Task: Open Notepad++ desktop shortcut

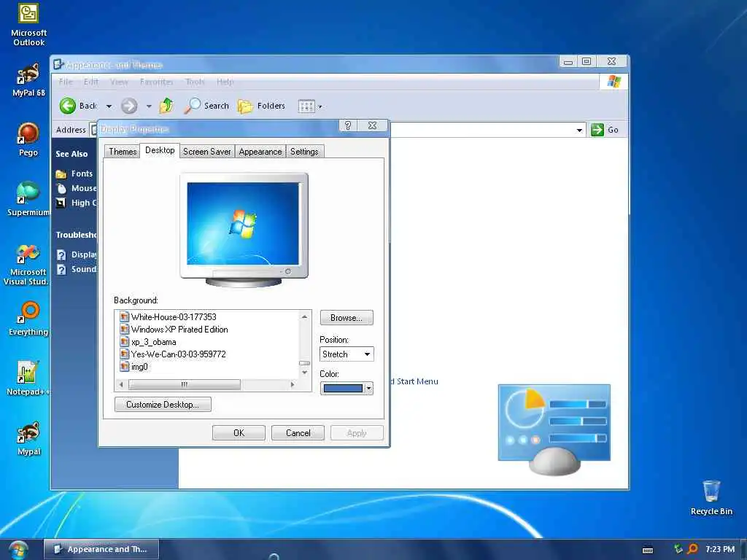Action: coord(28,378)
